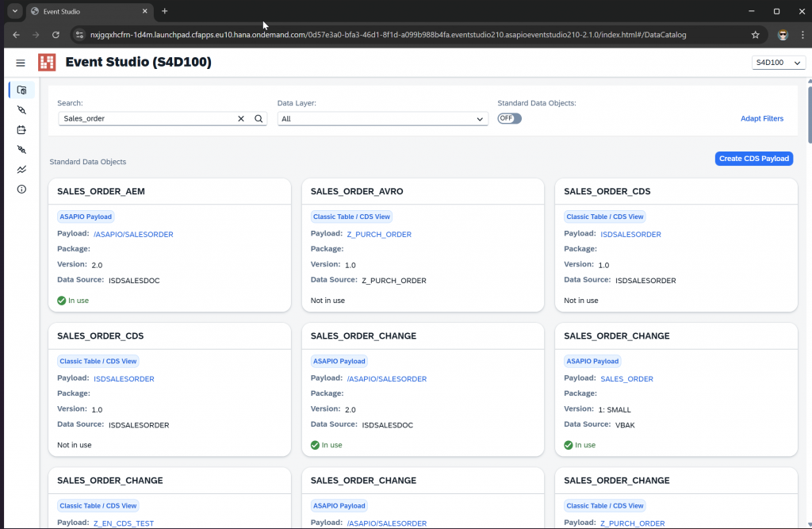The width and height of the screenshot is (812, 529).
Task: Open the line chart monitoring sidebar icon
Action: tap(21, 169)
